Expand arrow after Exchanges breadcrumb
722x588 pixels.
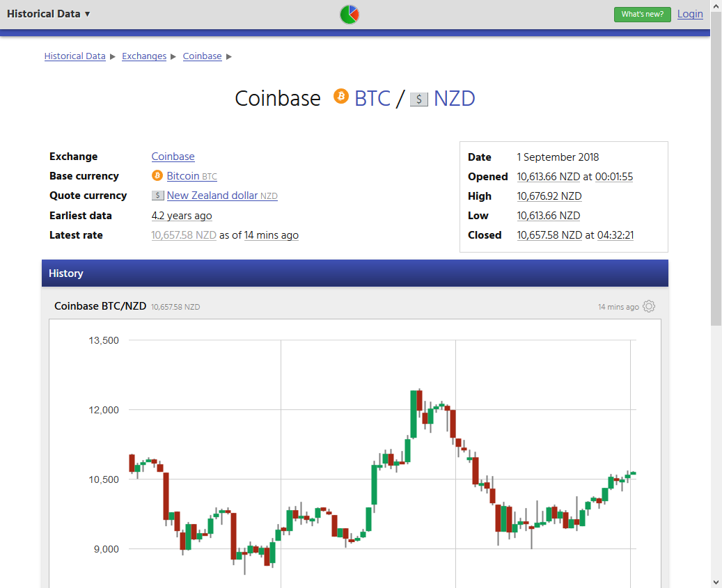(x=174, y=56)
